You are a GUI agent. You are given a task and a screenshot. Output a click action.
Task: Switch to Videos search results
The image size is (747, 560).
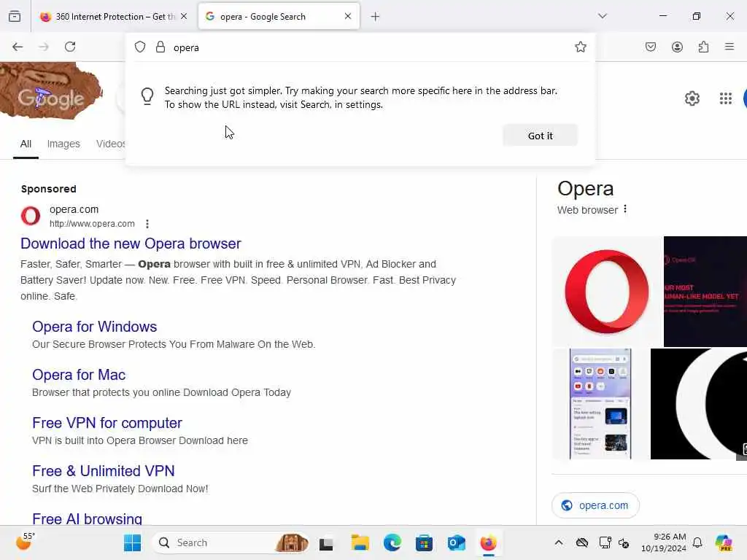pyautogui.click(x=111, y=144)
